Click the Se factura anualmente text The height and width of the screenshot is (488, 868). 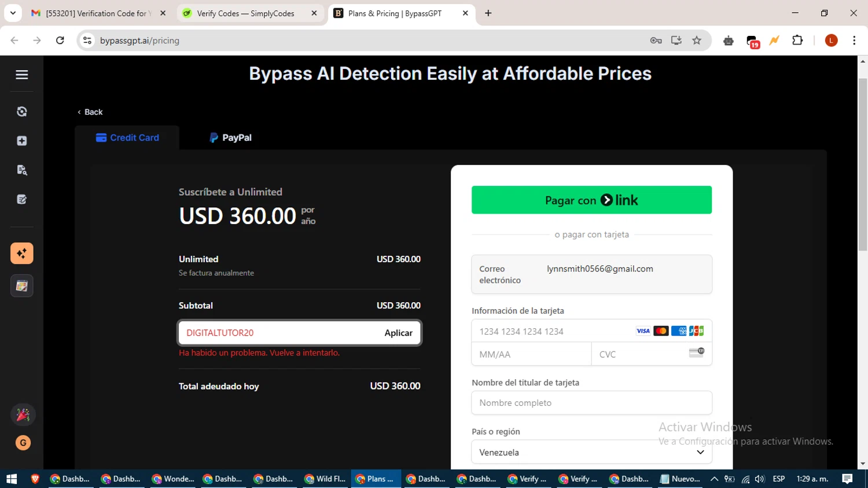coord(216,273)
